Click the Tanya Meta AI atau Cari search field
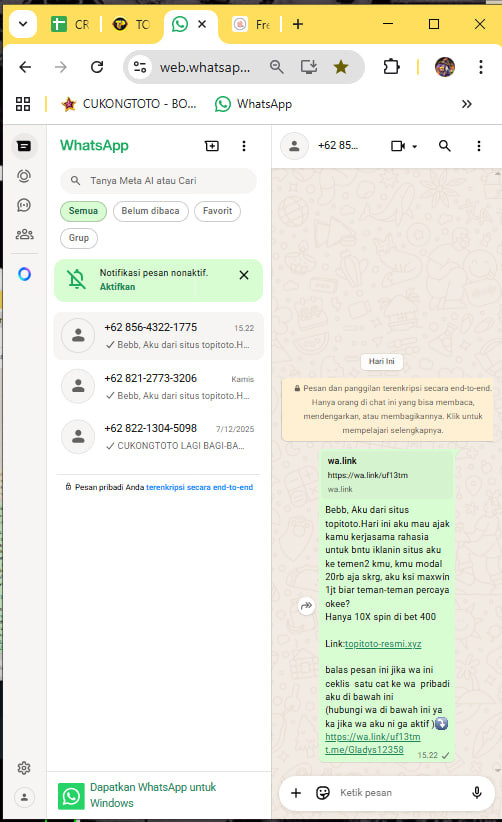The height and width of the screenshot is (822, 502). (x=158, y=181)
